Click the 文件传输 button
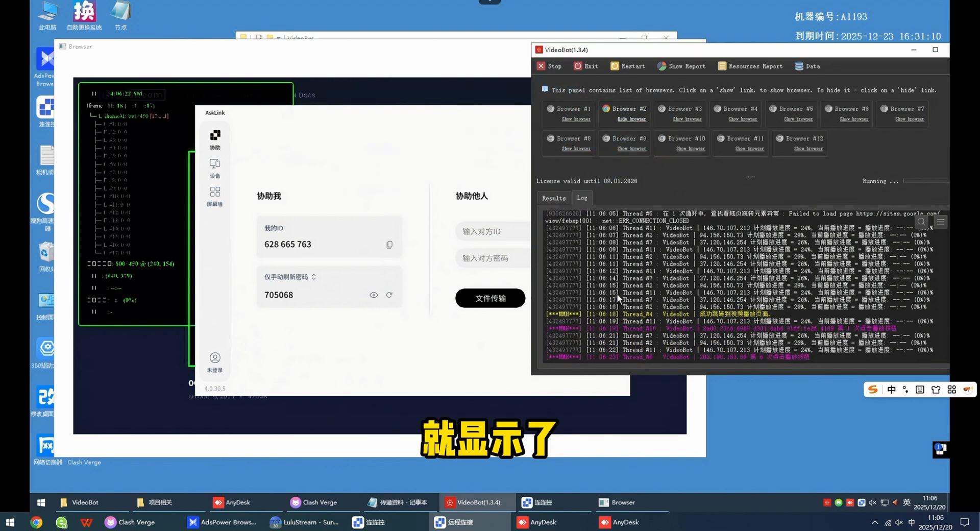 point(490,298)
